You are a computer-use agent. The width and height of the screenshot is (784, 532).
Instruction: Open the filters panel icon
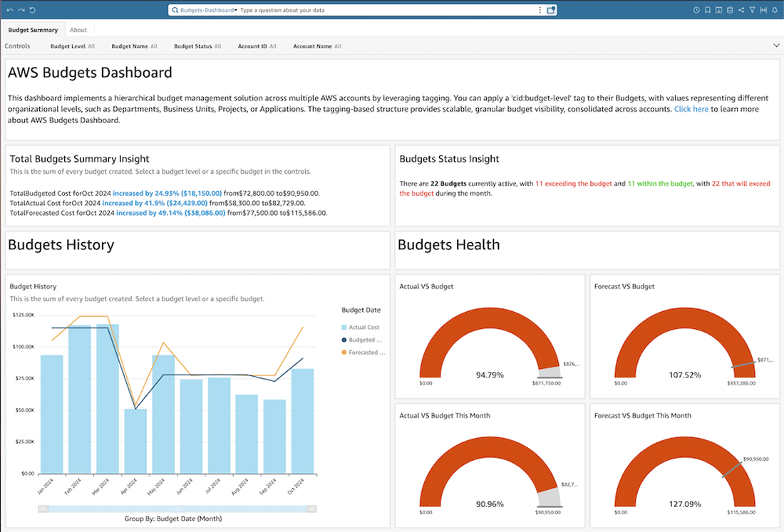tap(753, 9)
